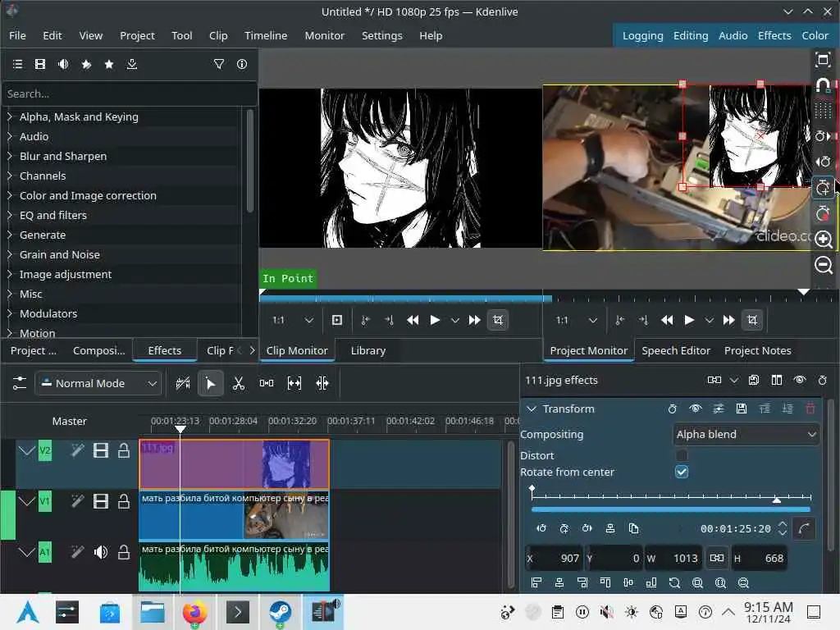Click the selection arrow tool
The width and height of the screenshot is (840, 630).
[x=211, y=383]
